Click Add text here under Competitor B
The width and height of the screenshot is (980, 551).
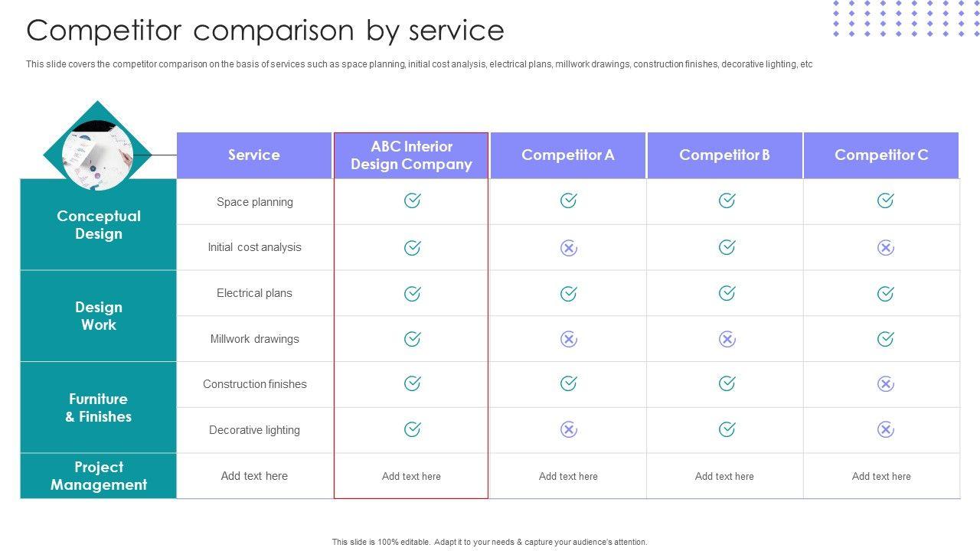click(724, 476)
